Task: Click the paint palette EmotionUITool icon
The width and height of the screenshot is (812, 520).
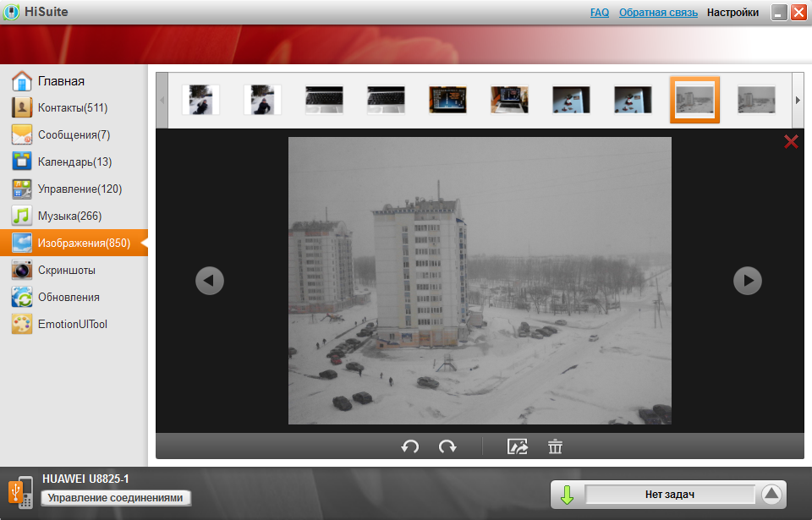Action: pos(22,324)
